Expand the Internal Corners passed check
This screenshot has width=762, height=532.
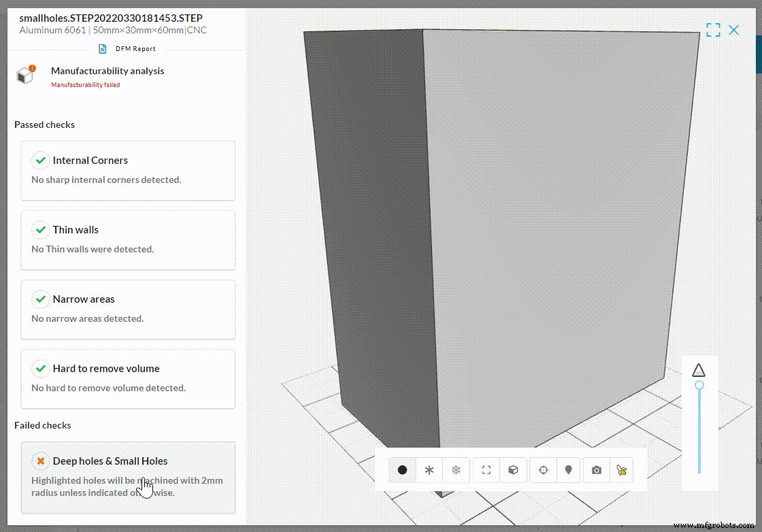(89, 161)
